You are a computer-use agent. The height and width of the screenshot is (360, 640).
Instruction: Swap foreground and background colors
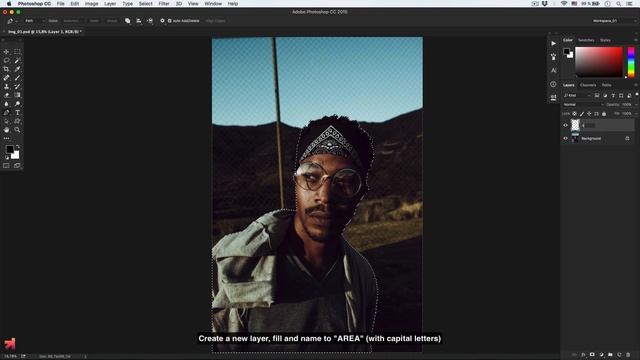coord(18,147)
